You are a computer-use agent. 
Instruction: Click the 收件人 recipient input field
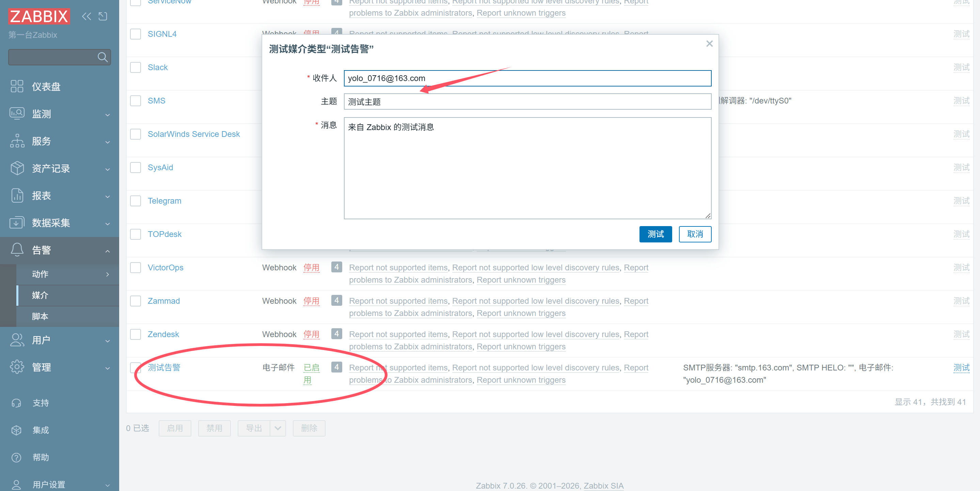point(527,78)
